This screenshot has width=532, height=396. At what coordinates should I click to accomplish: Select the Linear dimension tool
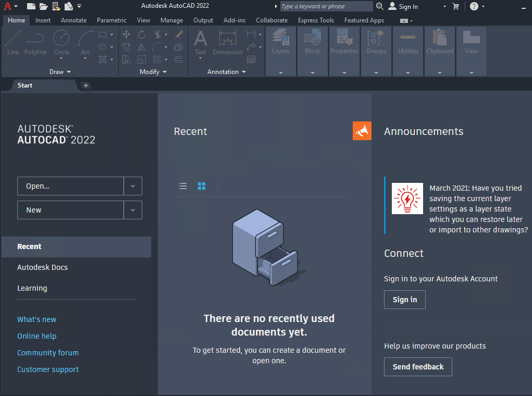coord(251,34)
